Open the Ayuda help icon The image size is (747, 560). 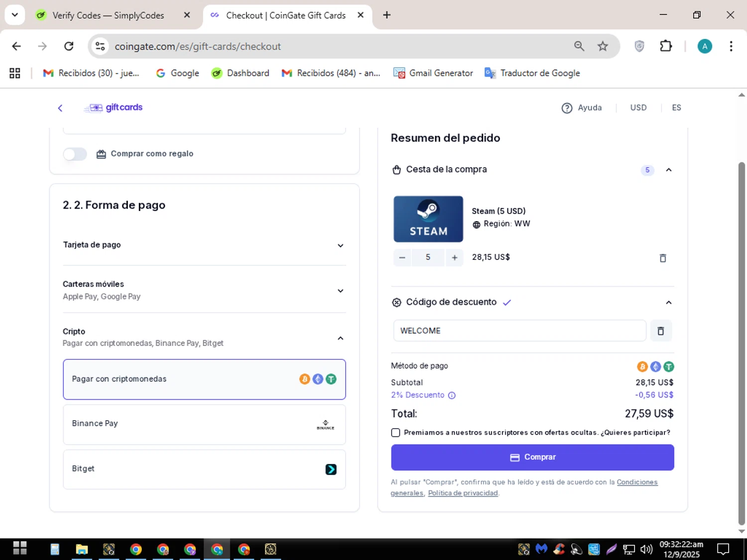[x=567, y=108]
